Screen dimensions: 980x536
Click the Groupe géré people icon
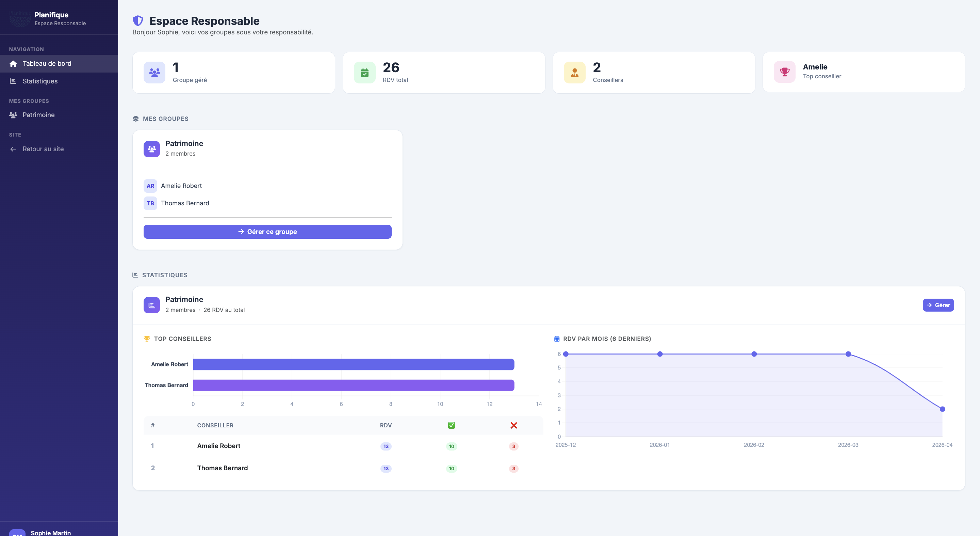click(x=154, y=72)
